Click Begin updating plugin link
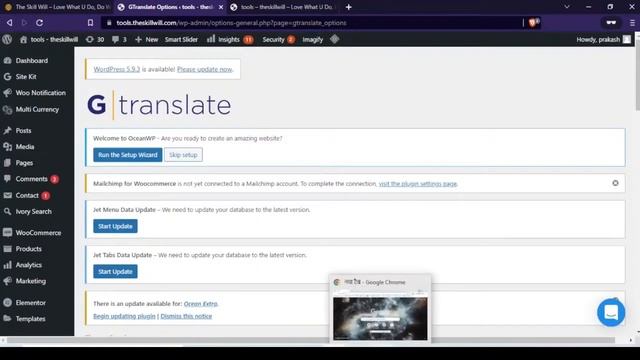The height and width of the screenshot is (360, 640). click(124, 316)
